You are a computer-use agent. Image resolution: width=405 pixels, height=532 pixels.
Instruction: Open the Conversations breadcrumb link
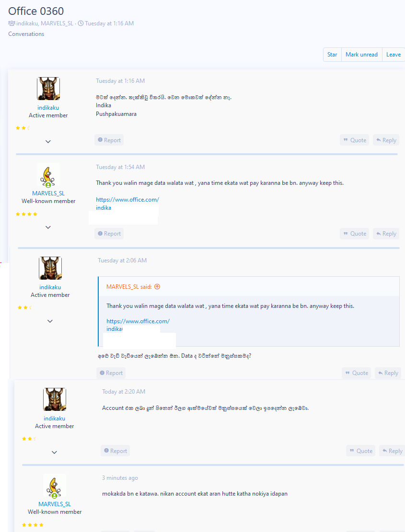[x=26, y=34]
